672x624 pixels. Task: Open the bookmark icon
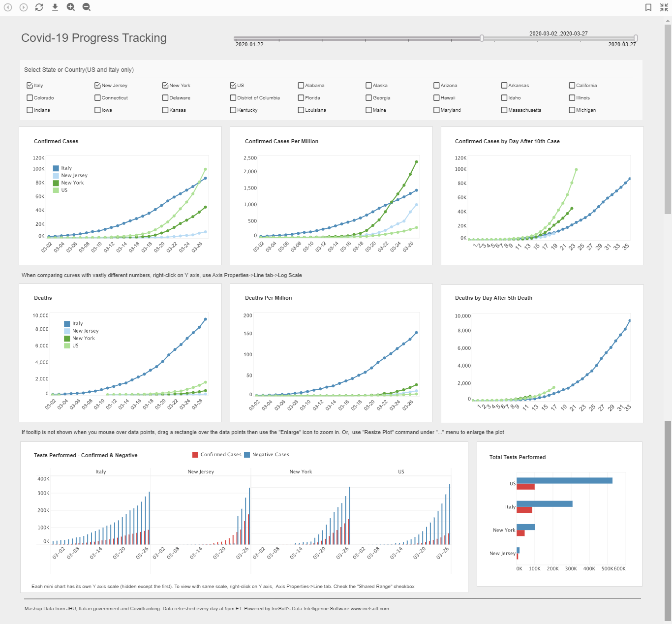[x=648, y=7]
